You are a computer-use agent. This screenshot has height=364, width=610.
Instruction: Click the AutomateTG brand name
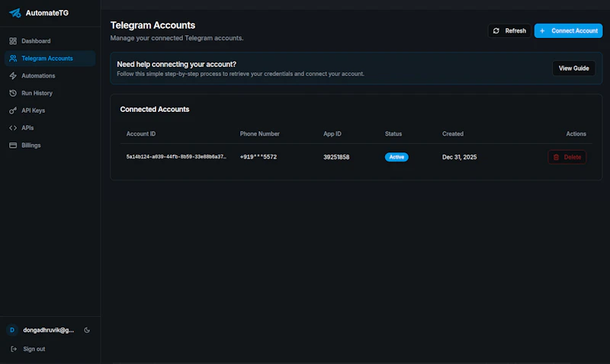click(x=47, y=13)
